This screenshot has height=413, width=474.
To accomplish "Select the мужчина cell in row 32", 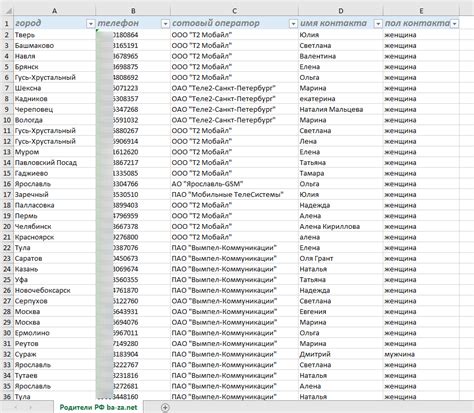I will point(421,354).
